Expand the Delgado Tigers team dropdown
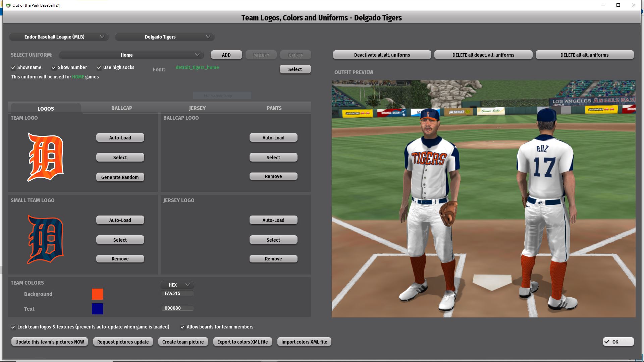This screenshot has width=644, height=362. click(165, 37)
